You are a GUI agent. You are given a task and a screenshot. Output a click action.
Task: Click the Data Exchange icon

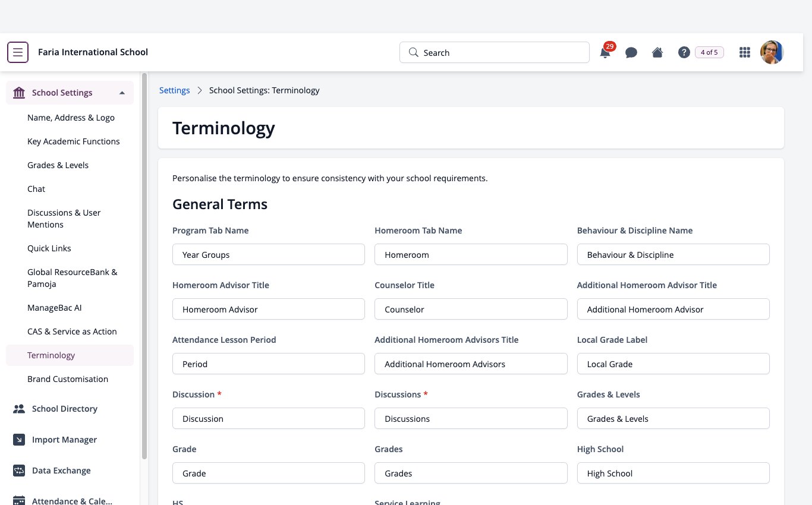click(19, 471)
